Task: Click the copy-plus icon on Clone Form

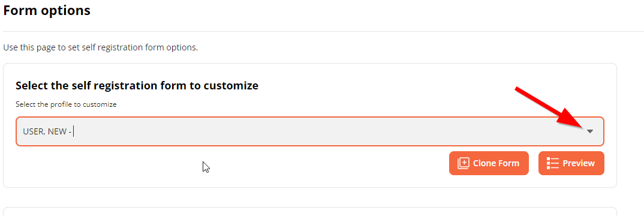Action: [464, 163]
